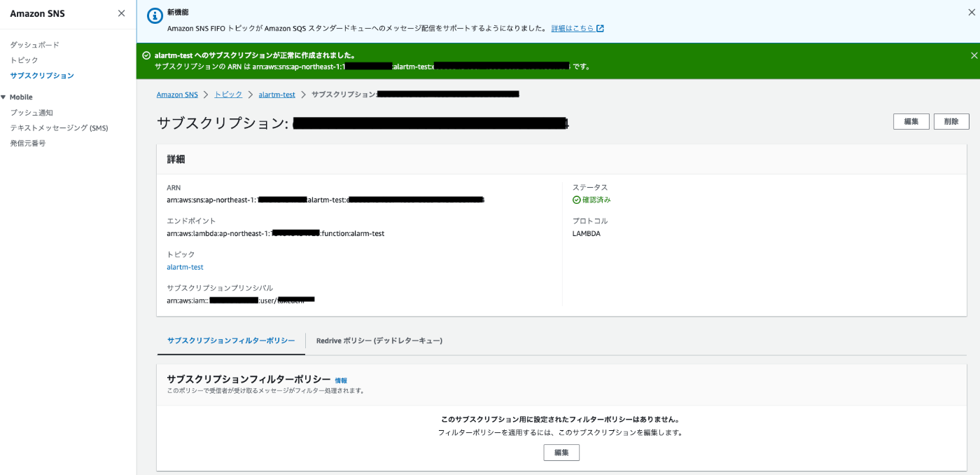
Task: Click the green checkmark success icon
Action: (146, 55)
